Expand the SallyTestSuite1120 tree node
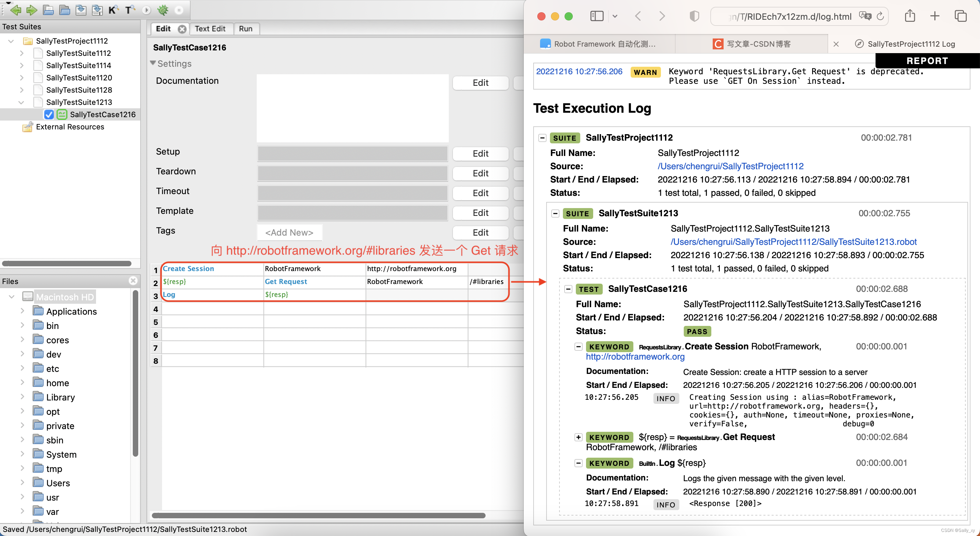 22,77
